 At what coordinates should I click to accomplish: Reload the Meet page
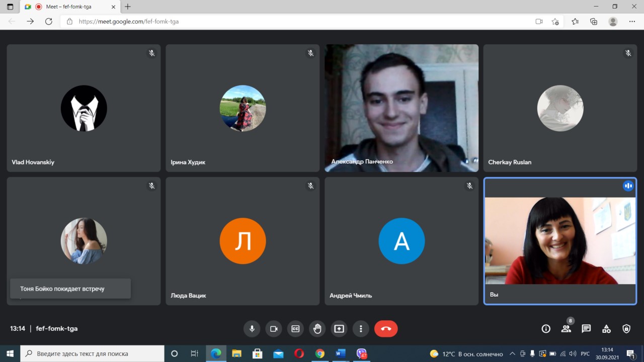click(49, 22)
